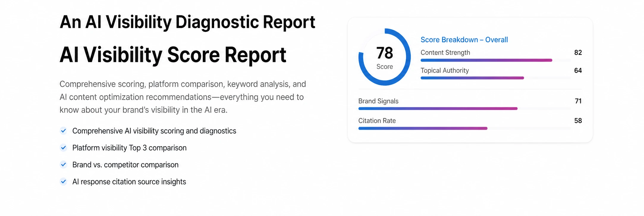Click the Topical Authority label
This screenshot has height=216, width=644.
click(x=444, y=71)
